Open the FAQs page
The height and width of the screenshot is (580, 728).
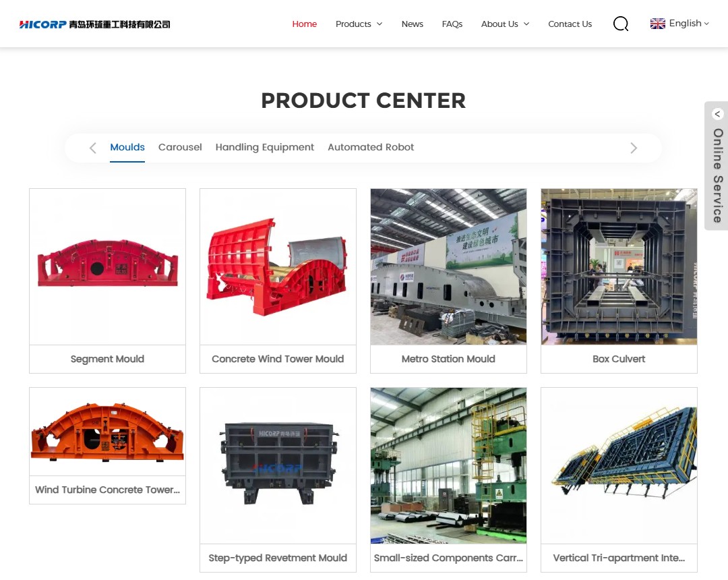(x=452, y=24)
